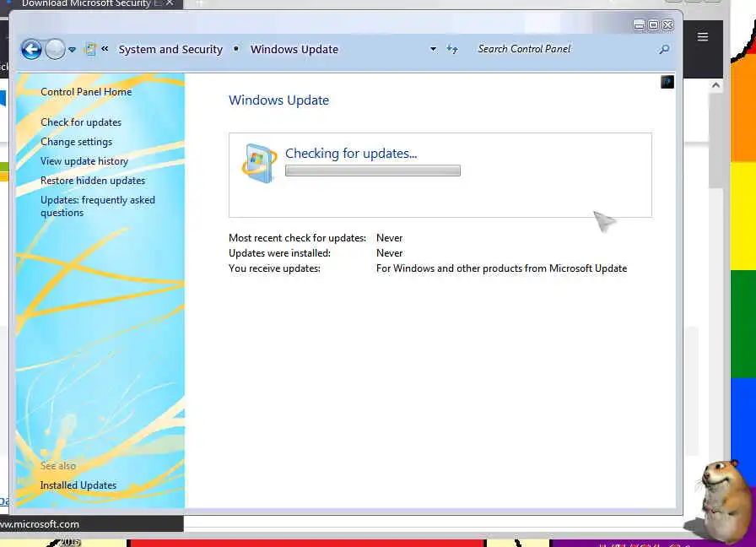Image resolution: width=756 pixels, height=547 pixels.
Task: Open the browser hamburger menu behind the window
Action: [x=703, y=36]
